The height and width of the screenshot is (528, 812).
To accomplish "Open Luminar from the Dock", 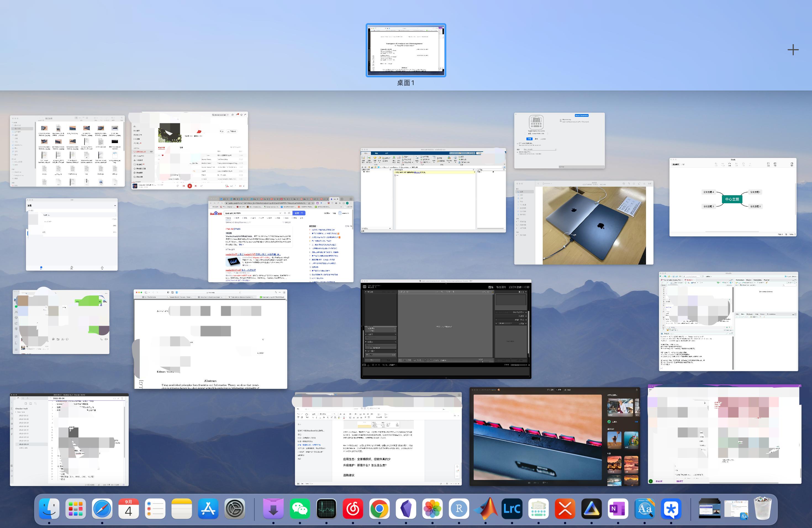I will point(592,509).
